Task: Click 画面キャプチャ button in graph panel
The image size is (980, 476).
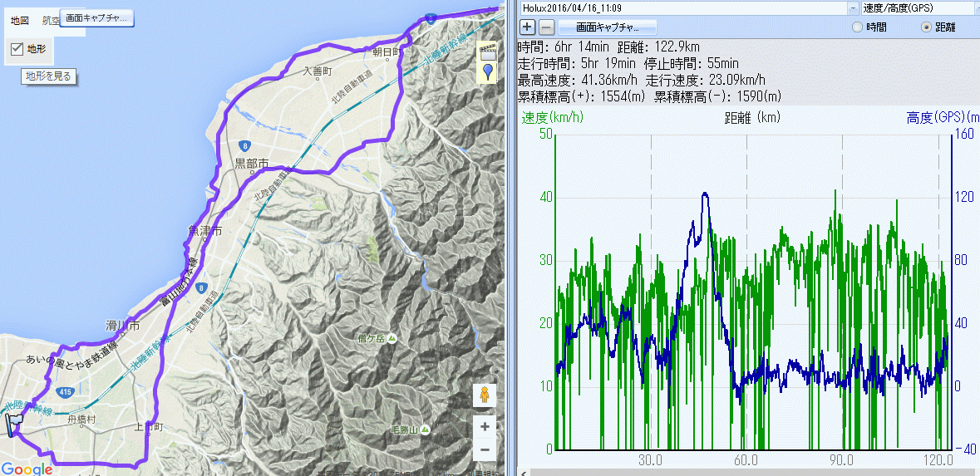Action: tap(608, 27)
